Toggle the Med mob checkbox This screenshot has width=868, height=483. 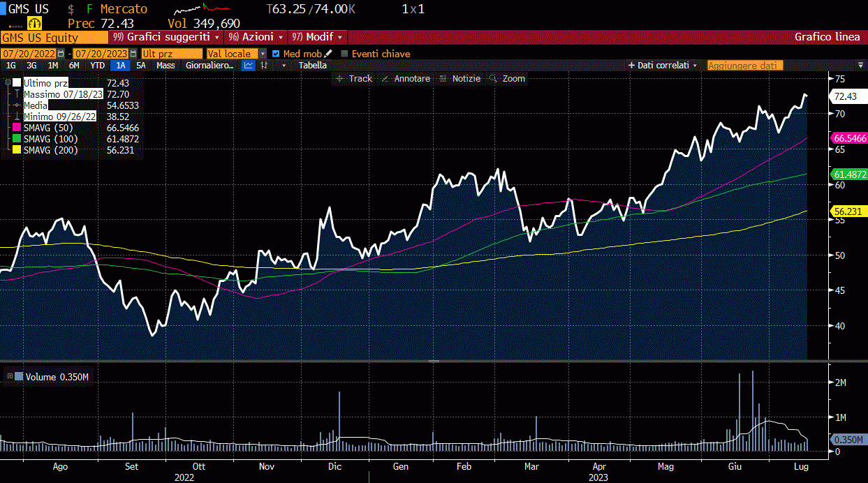click(x=277, y=54)
